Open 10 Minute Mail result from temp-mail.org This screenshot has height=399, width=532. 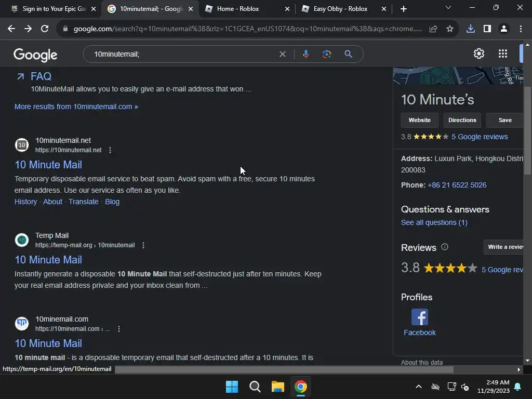tap(48, 260)
